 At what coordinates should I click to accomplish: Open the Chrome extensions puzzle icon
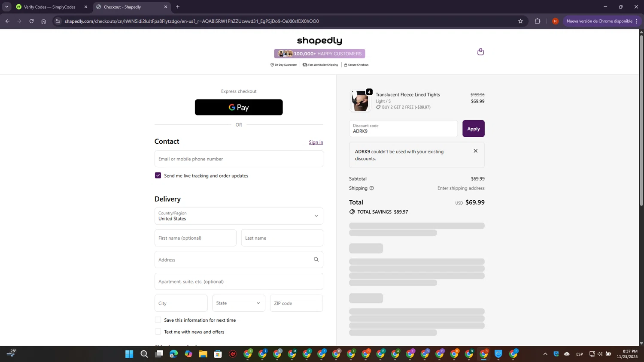pos(538,21)
